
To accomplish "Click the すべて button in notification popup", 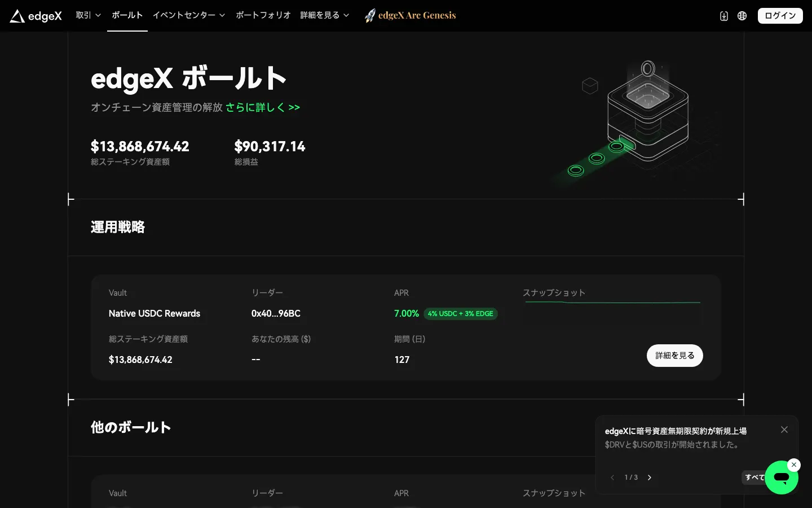I will coord(754,478).
